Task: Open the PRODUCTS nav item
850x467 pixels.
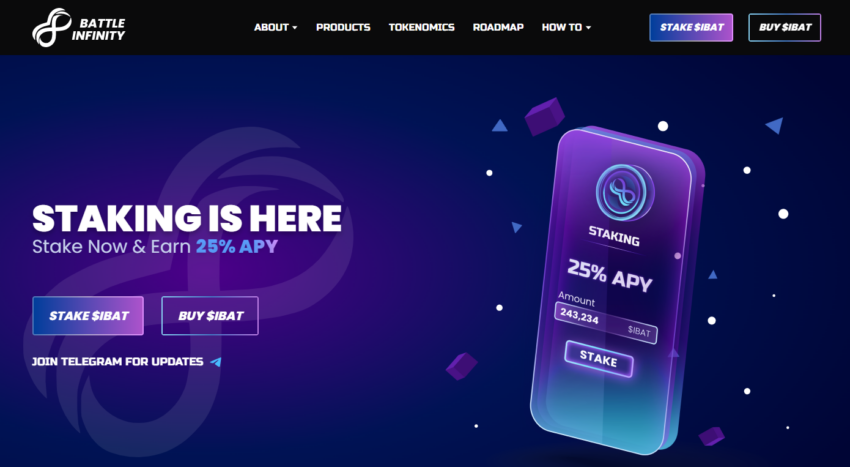Action: pos(343,27)
